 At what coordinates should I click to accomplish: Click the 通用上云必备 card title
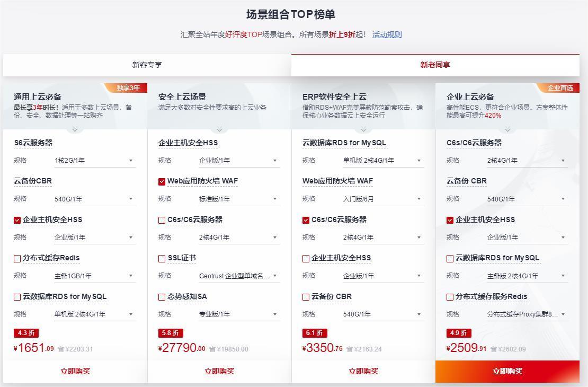point(38,97)
